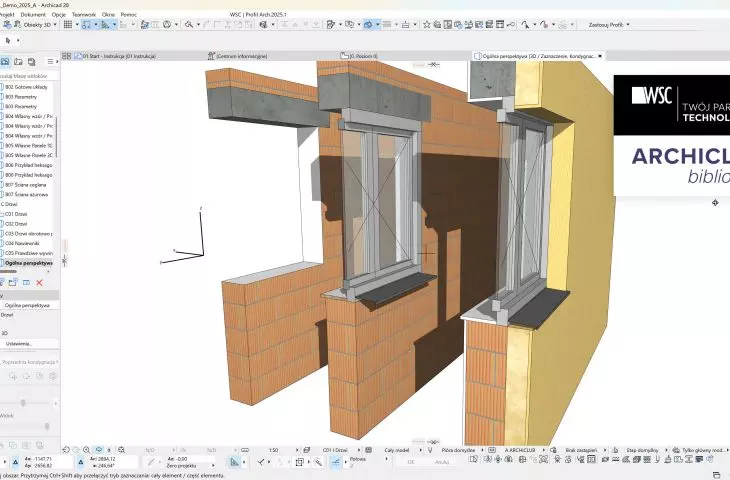Select the navigator layout book icon
The height and width of the screenshot is (480, 730).
tap(18, 61)
